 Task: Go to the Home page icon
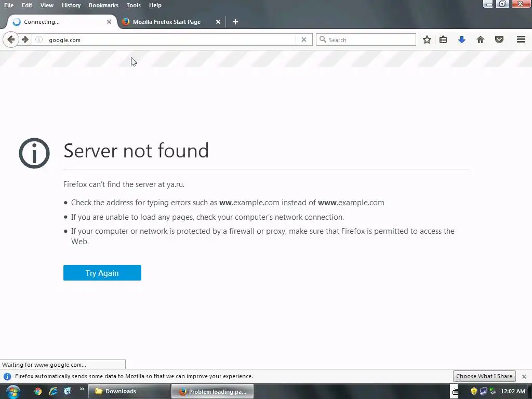point(481,39)
